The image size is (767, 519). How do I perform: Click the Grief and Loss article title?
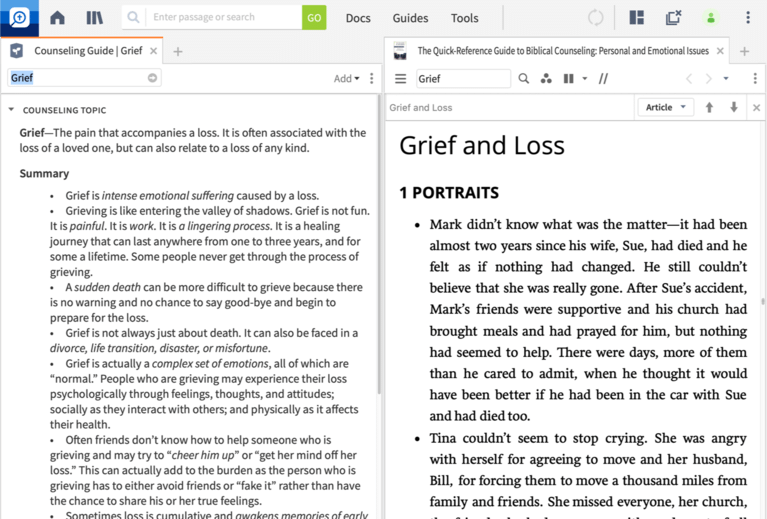tap(482, 145)
